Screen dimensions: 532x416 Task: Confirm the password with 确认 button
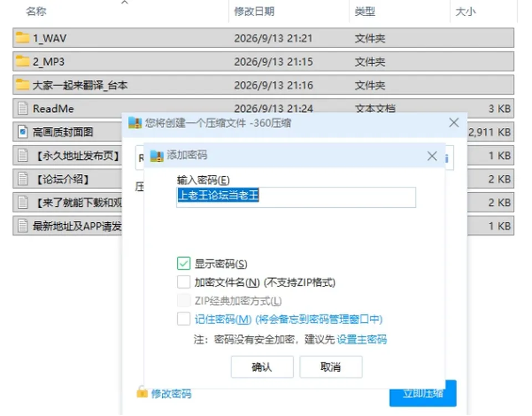(262, 367)
